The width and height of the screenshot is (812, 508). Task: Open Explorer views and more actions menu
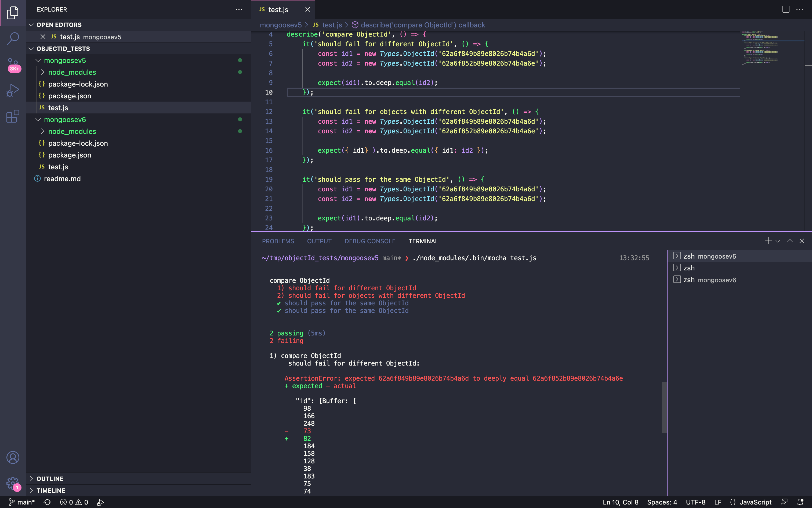coord(239,9)
